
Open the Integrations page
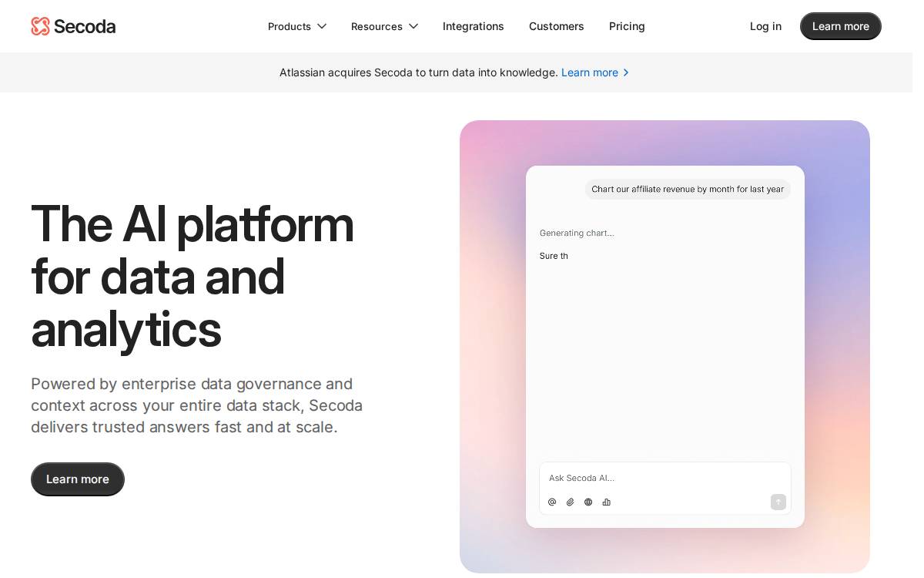point(474,26)
